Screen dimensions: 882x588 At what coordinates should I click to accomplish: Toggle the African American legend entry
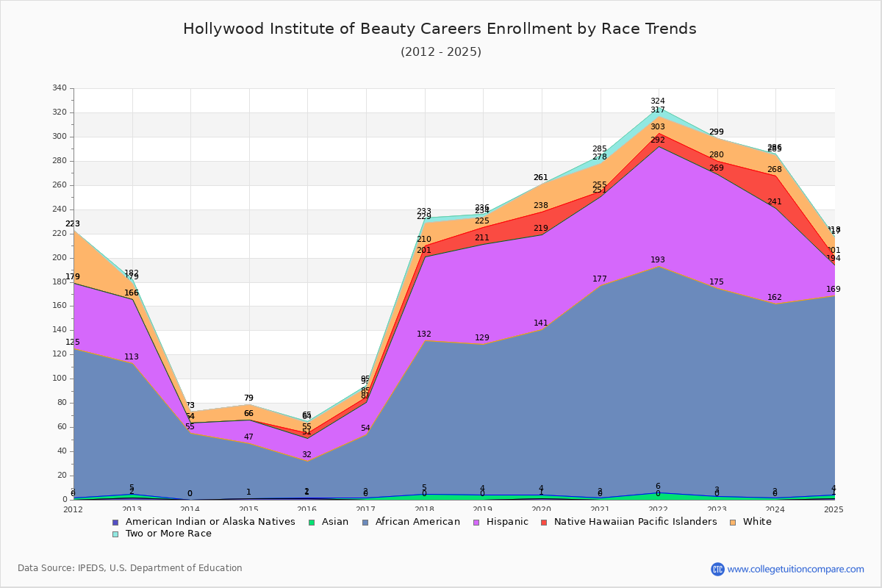coord(412,522)
